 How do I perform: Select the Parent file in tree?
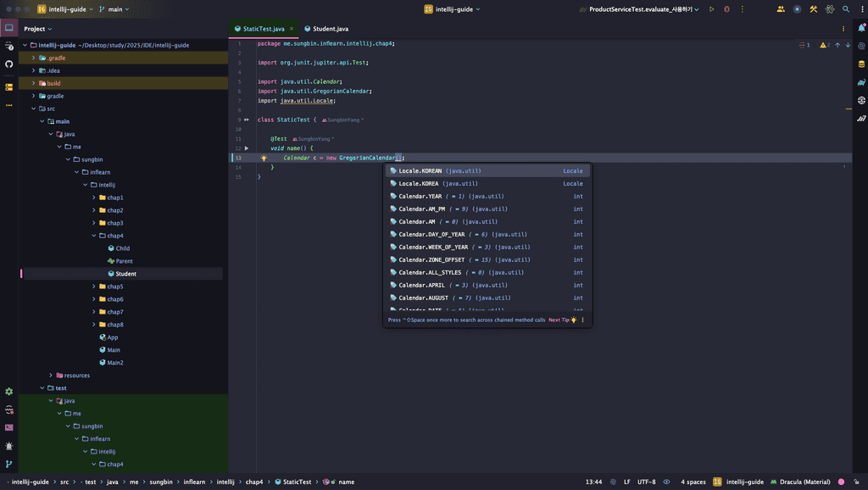tap(120, 261)
